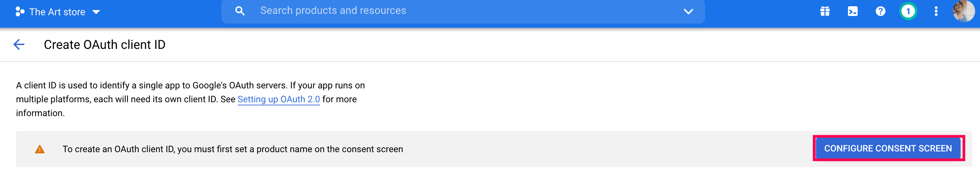Select the "The Art store" project name
The image size is (980, 183).
57,12
